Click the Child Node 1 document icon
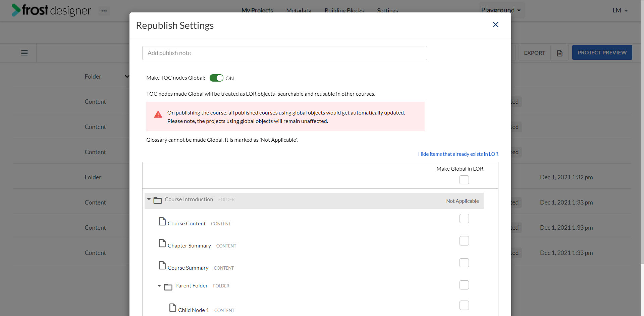Image resolution: width=644 pixels, height=316 pixels. 173,308
